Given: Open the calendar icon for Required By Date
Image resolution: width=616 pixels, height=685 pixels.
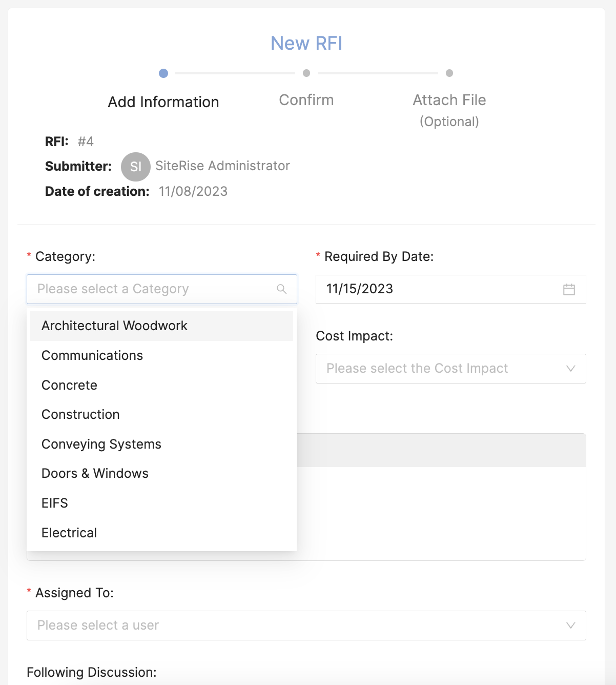Looking at the screenshot, I should pos(569,289).
